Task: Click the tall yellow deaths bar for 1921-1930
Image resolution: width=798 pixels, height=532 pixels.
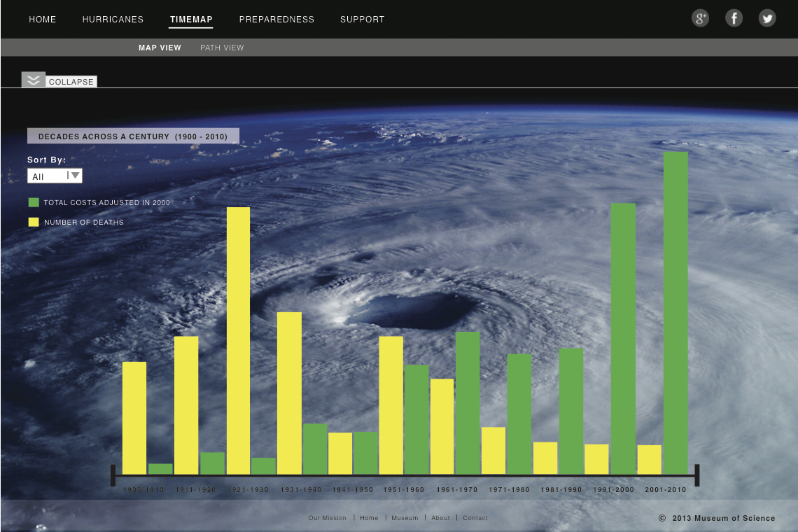Action: point(238,341)
